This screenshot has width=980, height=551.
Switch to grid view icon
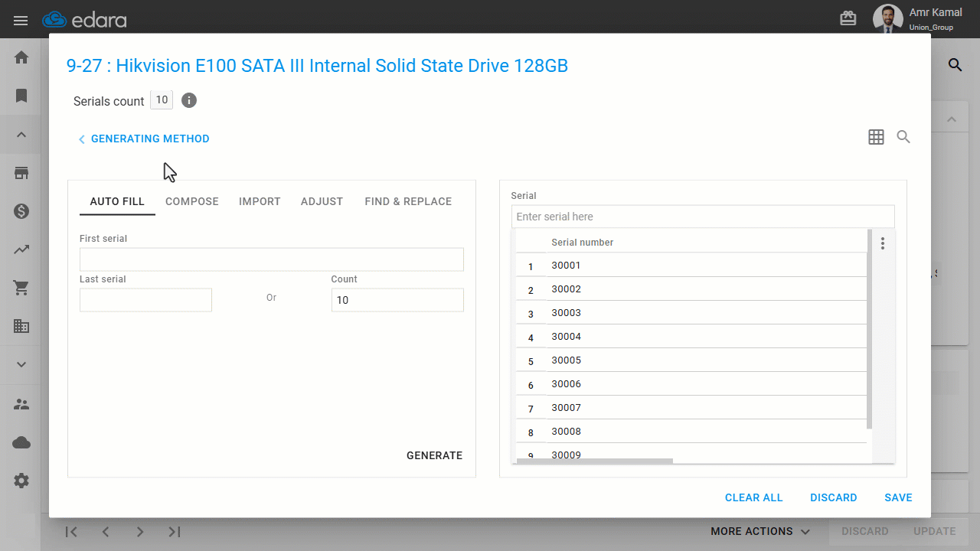[876, 137]
